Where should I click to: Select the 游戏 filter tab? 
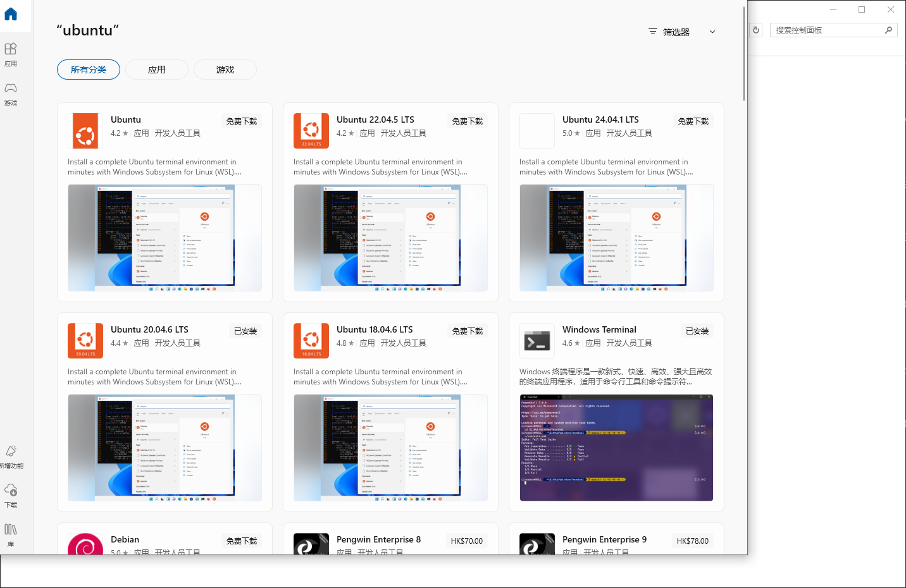click(225, 70)
